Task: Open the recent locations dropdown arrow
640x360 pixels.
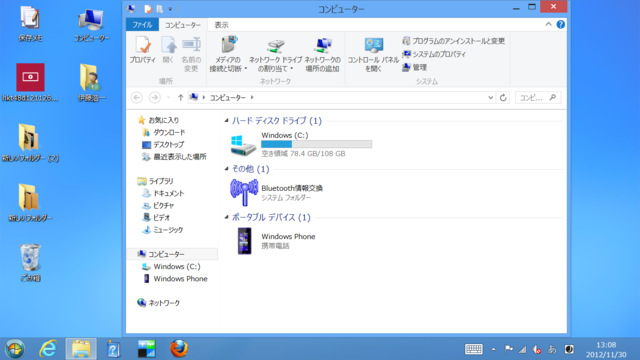Action: [168, 98]
